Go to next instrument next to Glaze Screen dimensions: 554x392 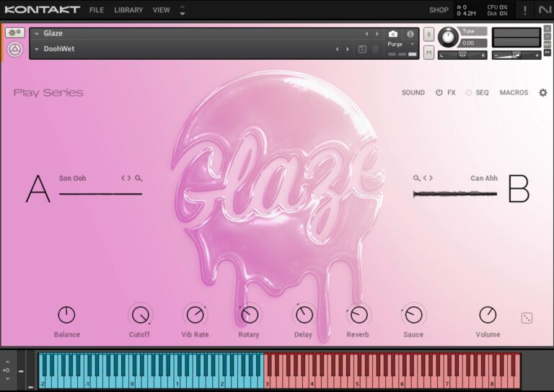(377, 34)
